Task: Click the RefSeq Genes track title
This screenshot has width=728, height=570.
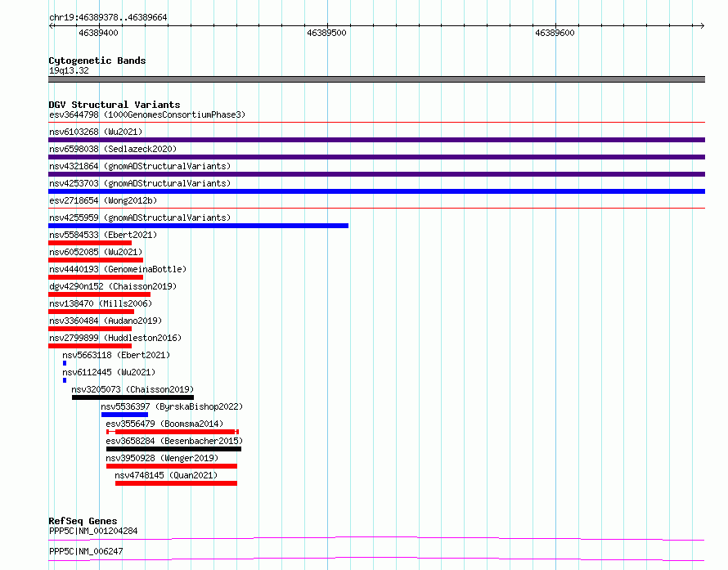Action: [83, 521]
